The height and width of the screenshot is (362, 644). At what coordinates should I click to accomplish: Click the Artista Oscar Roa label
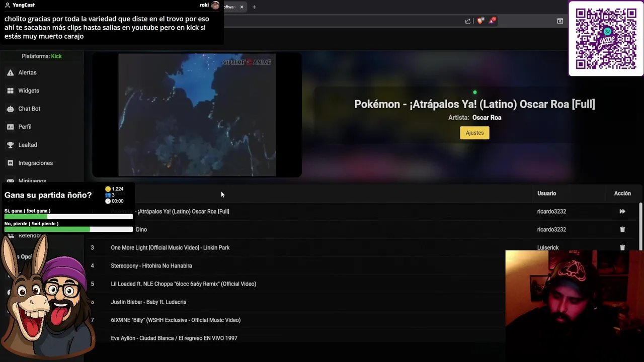474,118
